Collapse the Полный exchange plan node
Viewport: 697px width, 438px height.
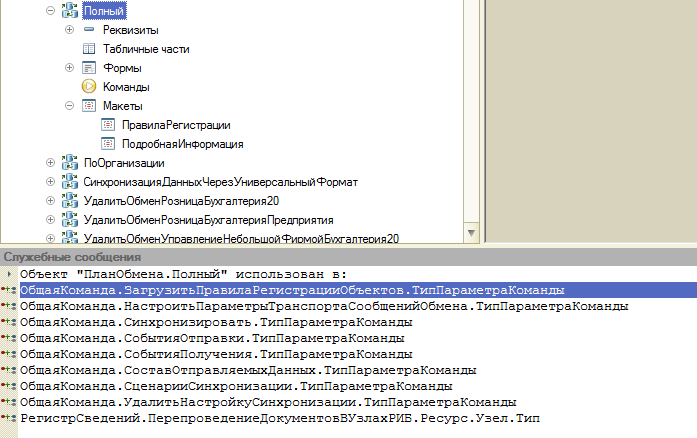tap(50, 10)
